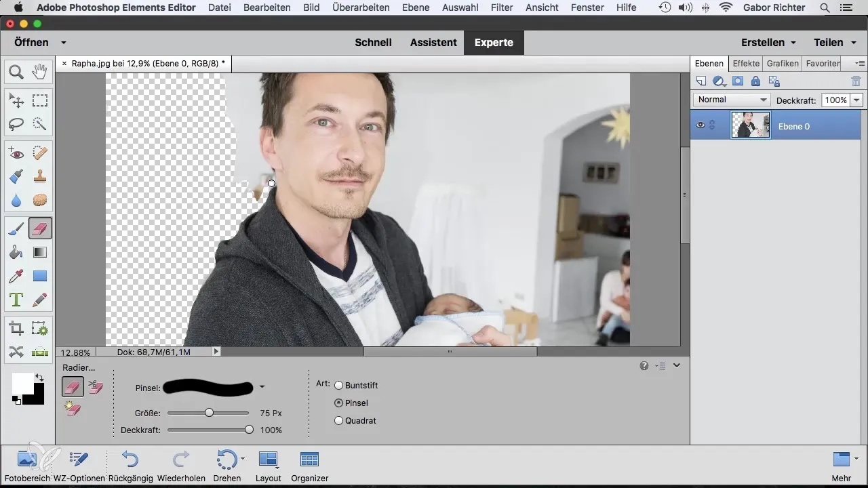Viewport: 868px width, 488px height.
Task: Select the Zoom tool
Action: (x=16, y=71)
